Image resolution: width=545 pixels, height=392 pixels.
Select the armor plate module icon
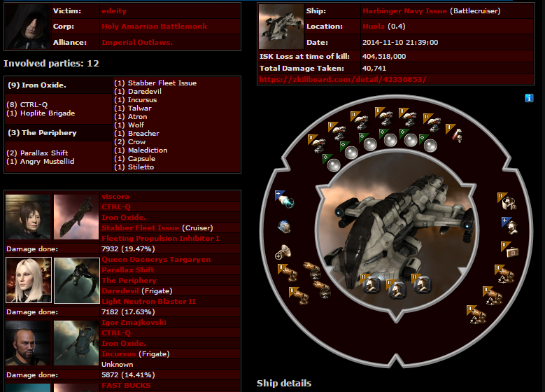click(509, 203)
